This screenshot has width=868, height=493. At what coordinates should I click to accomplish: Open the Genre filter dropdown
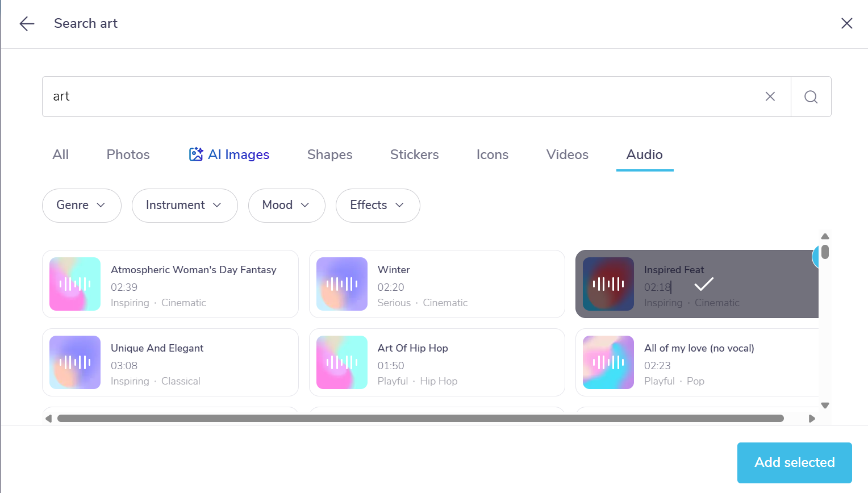(x=81, y=205)
